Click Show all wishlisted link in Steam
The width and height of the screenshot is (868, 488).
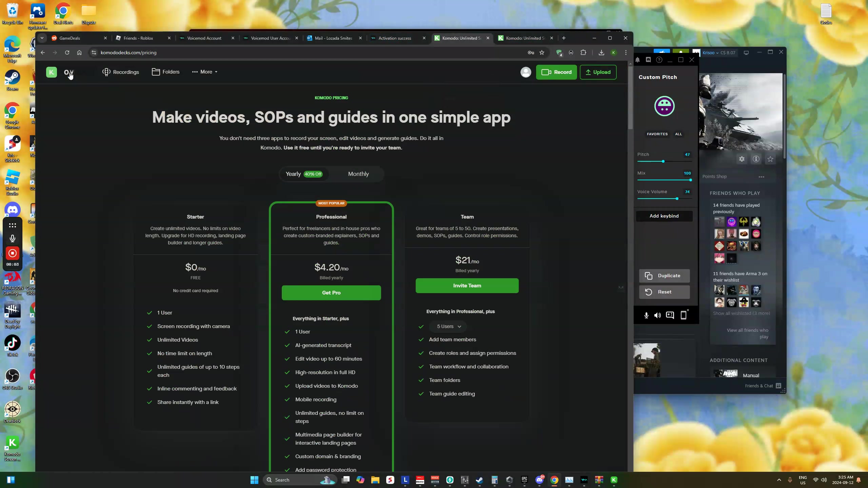[x=741, y=313]
